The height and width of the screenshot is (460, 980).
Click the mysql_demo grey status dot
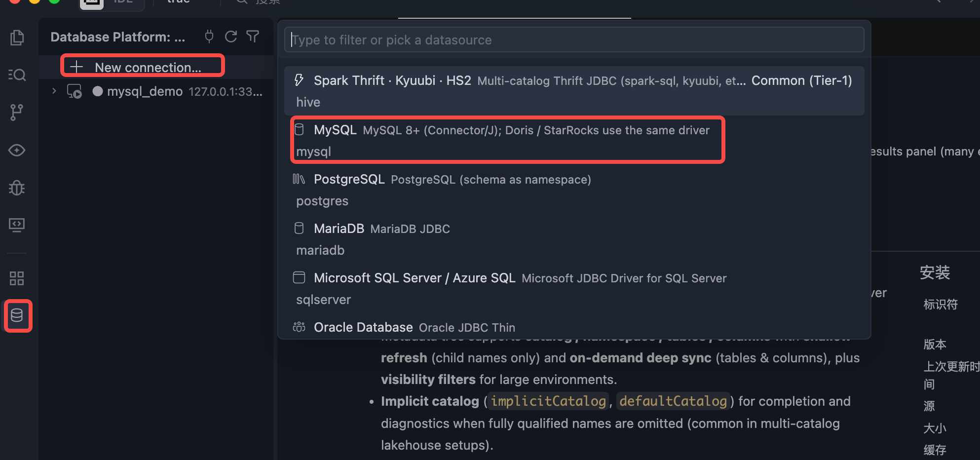tap(98, 91)
